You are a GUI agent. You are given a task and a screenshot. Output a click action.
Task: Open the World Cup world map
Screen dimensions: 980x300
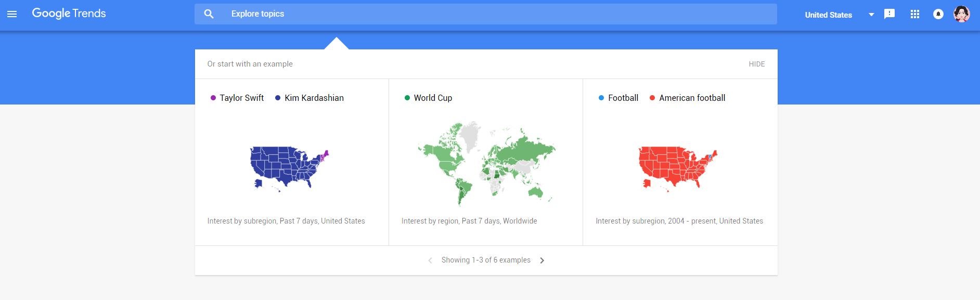(486, 164)
